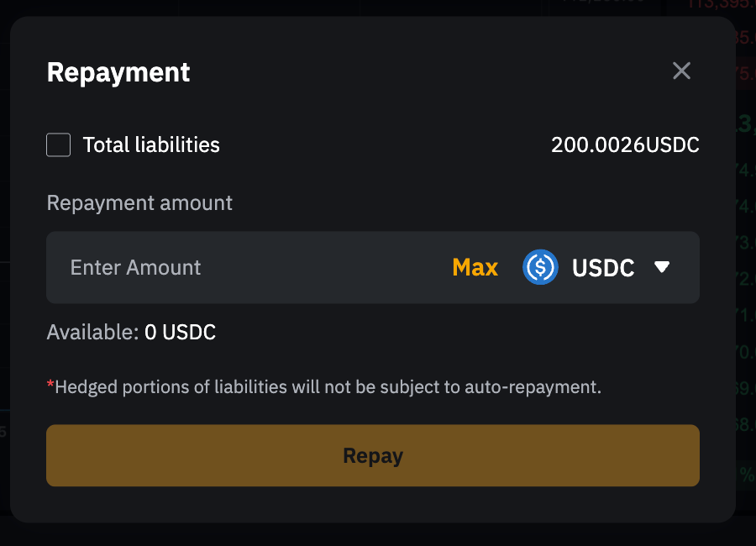This screenshot has width=756, height=546.
Task: Open the USDC currency selector label
Action: [x=603, y=267]
